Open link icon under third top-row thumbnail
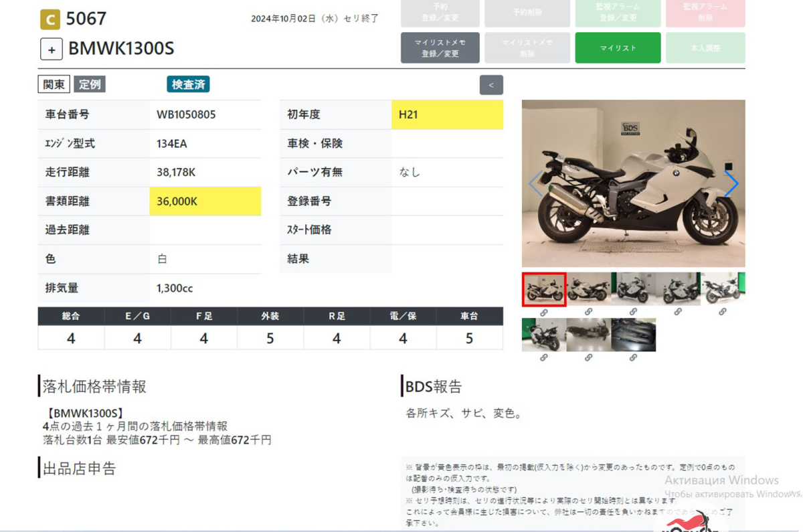 point(634,312)
